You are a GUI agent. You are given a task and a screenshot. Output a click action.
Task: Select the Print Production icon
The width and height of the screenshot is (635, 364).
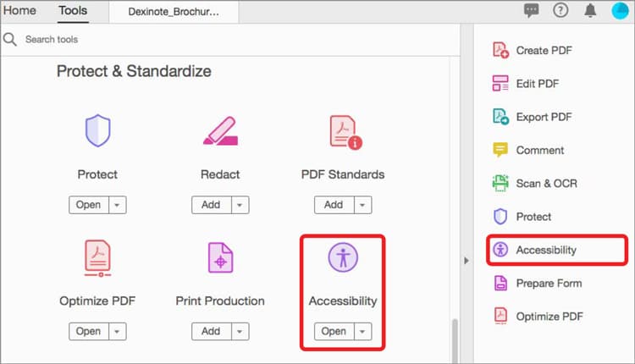[220, 256]
